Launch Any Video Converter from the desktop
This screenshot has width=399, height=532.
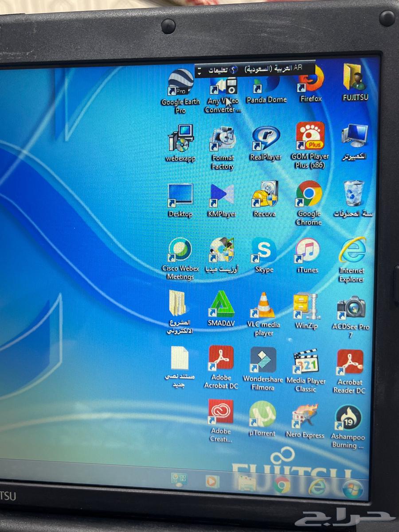pos(223,93)
